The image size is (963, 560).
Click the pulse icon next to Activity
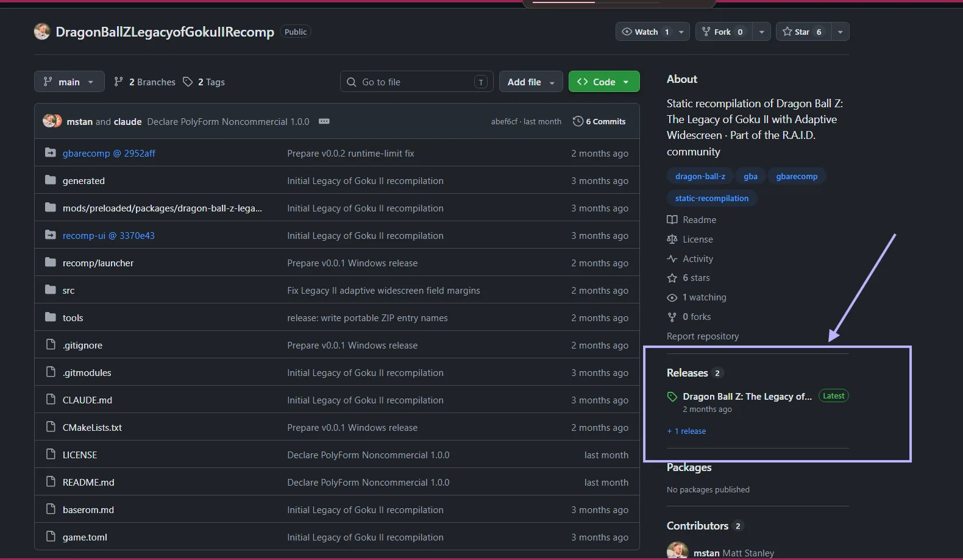coord(672,258)
